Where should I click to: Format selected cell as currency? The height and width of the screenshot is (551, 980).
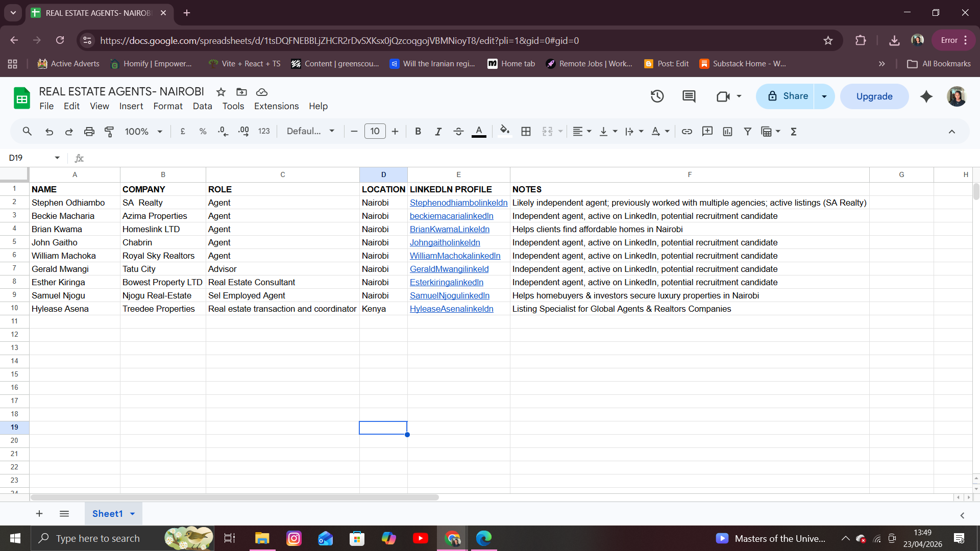point(183,132)
